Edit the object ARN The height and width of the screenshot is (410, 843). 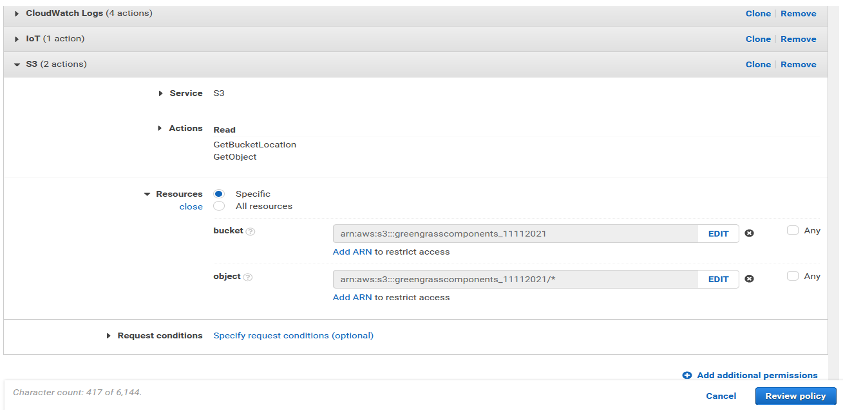tap(718, 279)
